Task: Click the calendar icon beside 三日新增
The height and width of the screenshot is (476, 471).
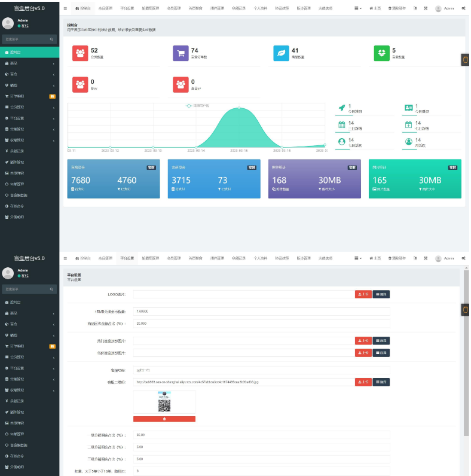Action: click(x=342, y=125)
